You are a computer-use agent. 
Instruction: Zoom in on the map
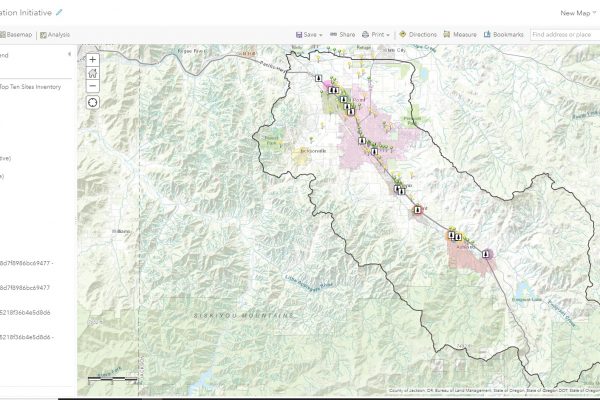tap(93, 59)
